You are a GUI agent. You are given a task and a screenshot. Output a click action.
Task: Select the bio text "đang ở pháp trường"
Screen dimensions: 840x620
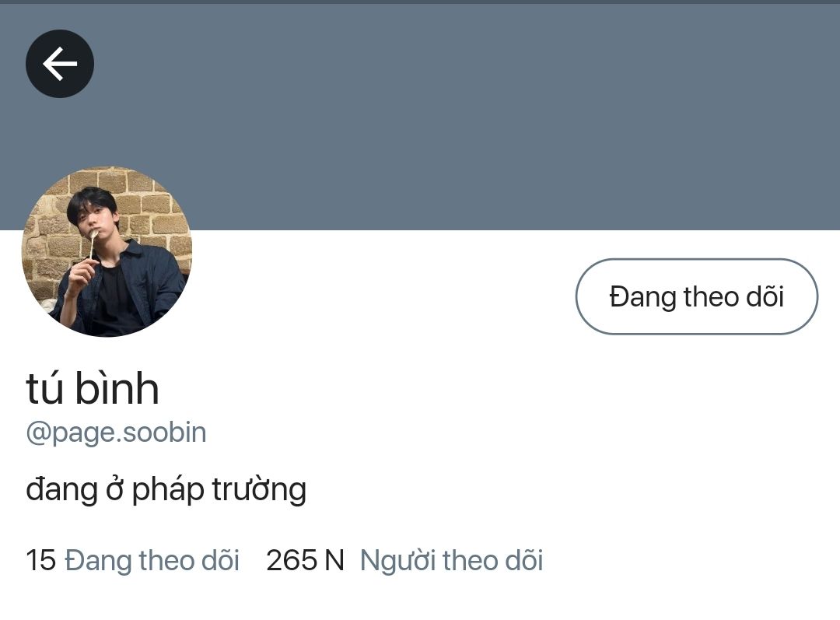[166, 490]
